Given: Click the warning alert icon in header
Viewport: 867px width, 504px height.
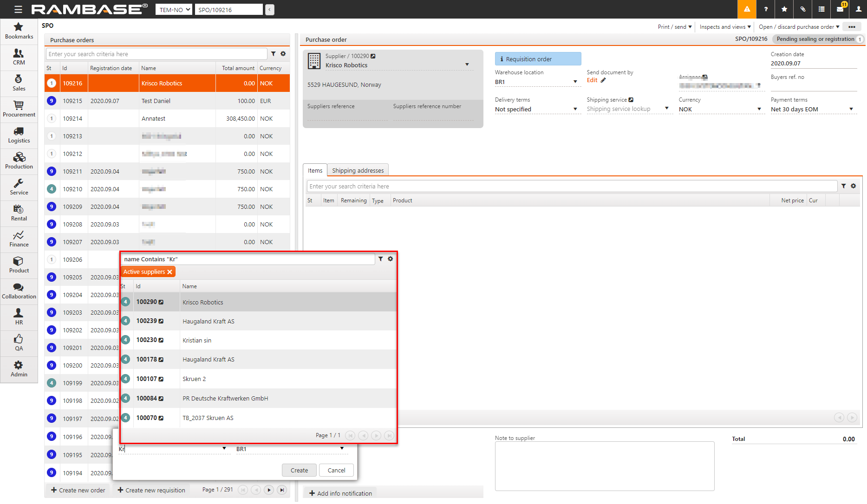Looking at the screenshot, I should [x=747, y=9].
